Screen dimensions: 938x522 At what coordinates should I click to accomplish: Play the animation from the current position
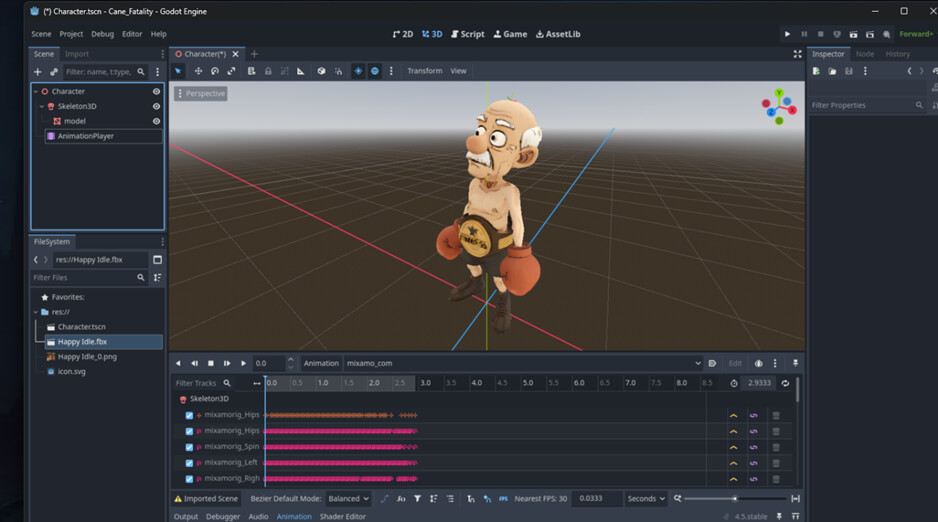click(x=243, y=363)
